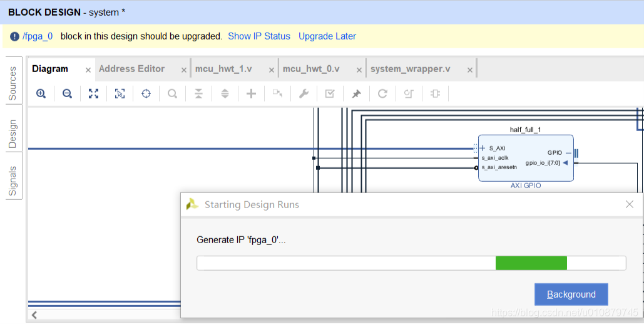Click the /fpga_0 link
Image resolution: width=644 pixels, height=324 pixels.
pyautogui.click(x=38, y=36)
